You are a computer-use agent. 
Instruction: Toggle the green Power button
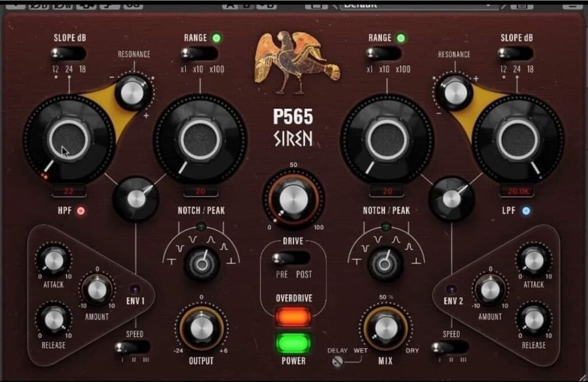click(x=293, y=344)
